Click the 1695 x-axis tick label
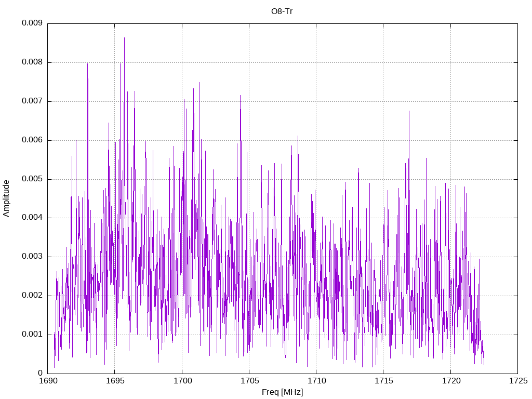 coord(115,381)
